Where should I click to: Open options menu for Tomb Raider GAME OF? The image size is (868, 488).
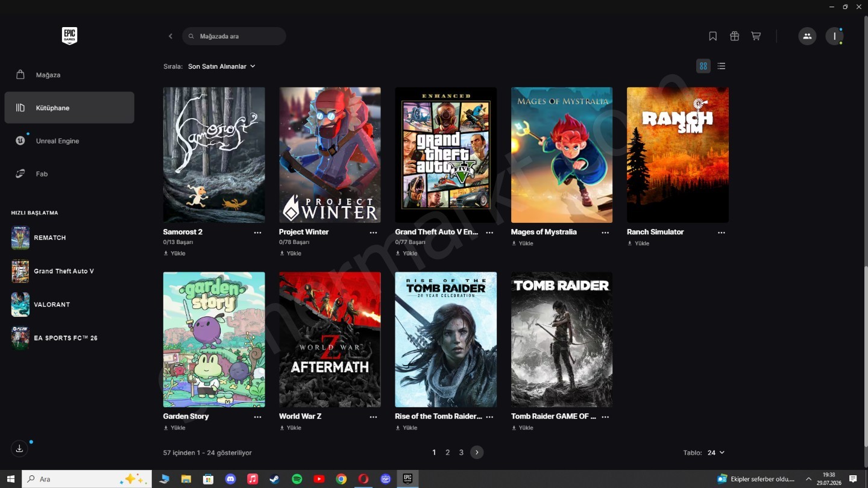point(605,417)
